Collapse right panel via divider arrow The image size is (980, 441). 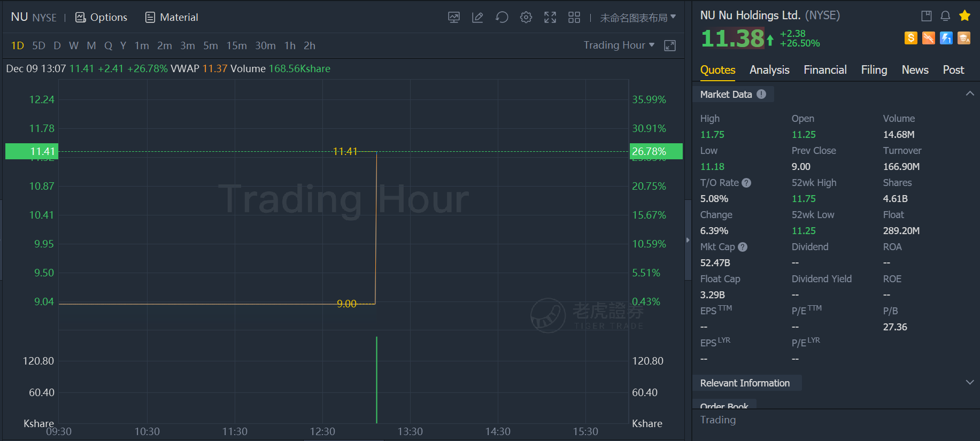pyautogui.click(x=688, y=240)
